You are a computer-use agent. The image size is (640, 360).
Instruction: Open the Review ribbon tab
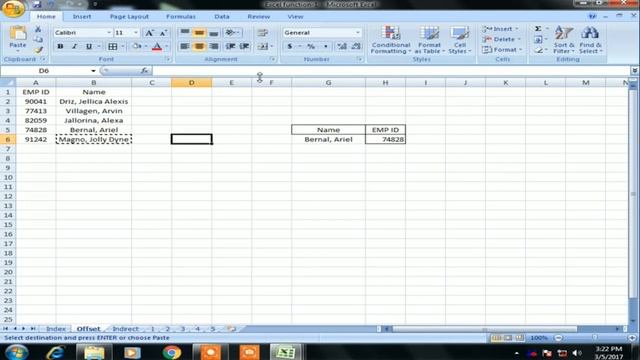(258, 17)
